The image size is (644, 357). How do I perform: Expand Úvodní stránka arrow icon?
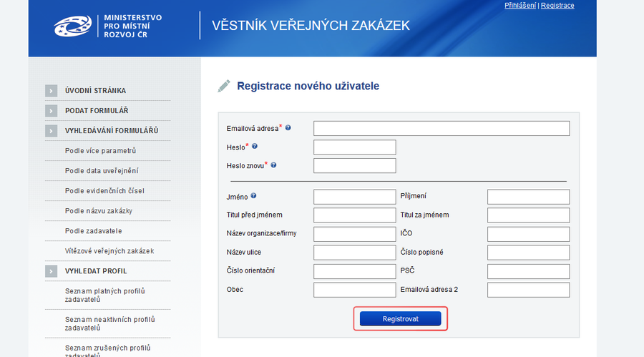pyautogui.click(x=51, y=91)
